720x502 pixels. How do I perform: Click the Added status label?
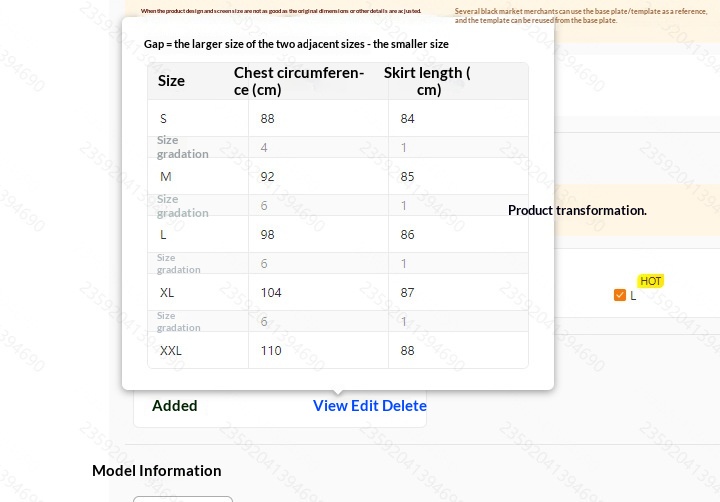click(175, 406)
